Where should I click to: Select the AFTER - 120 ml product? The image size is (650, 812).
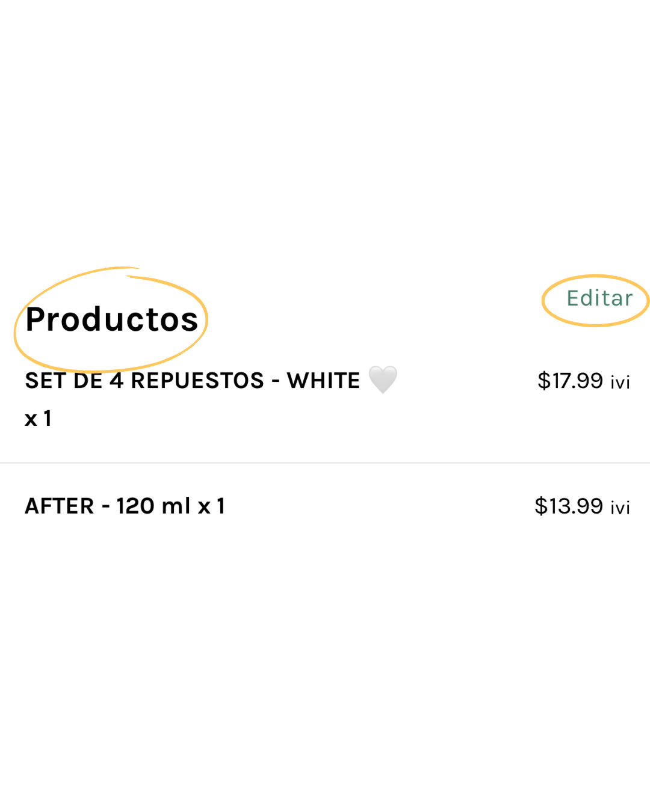tap(125, 506)
